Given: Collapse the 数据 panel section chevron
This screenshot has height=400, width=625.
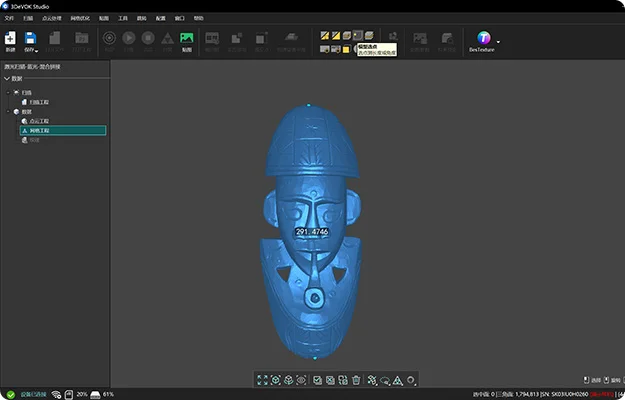Looking at the screenshot, I should pos(8,79).
